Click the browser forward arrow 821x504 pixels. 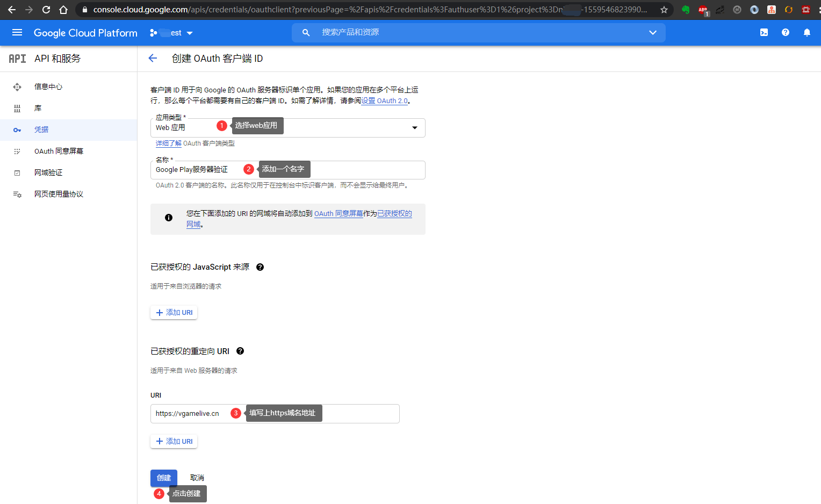coord(29,10)
